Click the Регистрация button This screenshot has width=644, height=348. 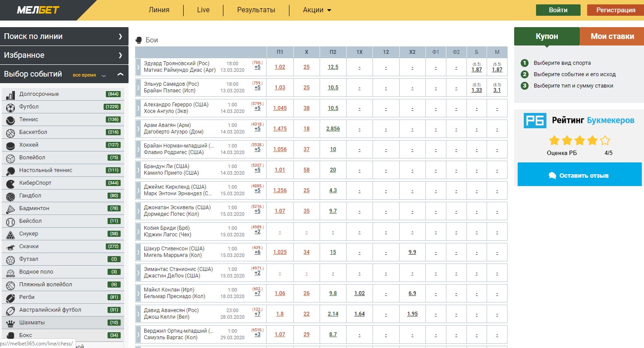click(616, 10)
